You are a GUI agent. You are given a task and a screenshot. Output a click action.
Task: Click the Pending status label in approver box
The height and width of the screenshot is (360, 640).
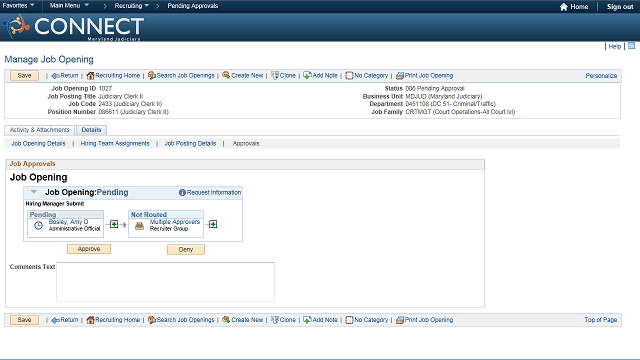(x=43, y=214)
